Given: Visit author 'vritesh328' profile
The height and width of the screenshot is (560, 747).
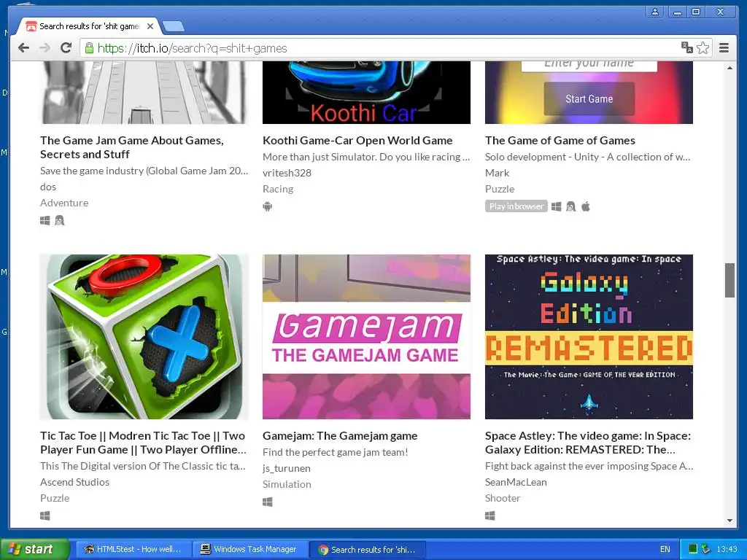Looking at the screenshot, I should point(287,173).
